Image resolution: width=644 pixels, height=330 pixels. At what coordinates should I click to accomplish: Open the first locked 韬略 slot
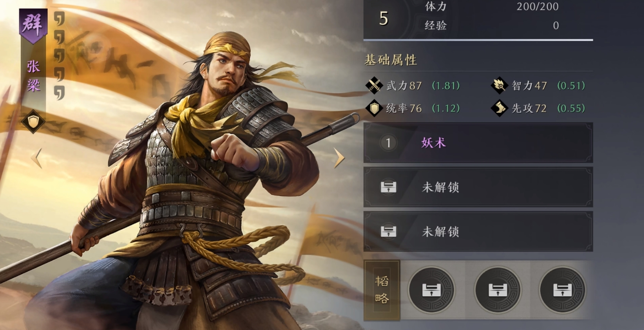432,290
